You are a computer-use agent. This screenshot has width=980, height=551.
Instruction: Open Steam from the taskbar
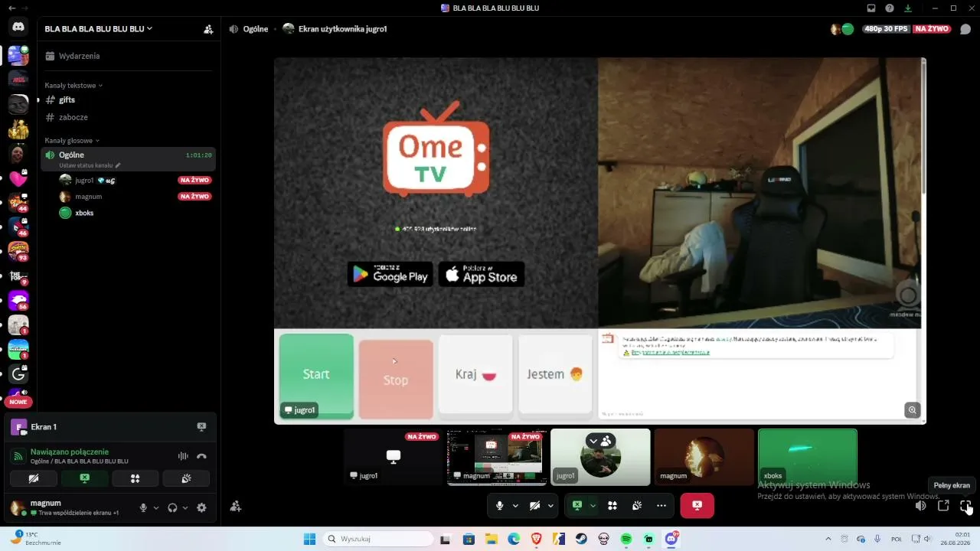click(x=582, y=540)
